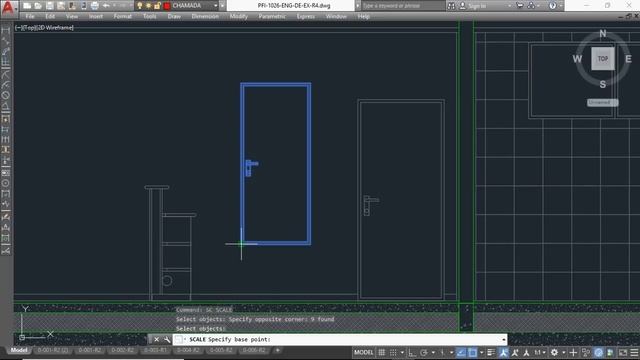Open Snap Mode dropdown arrow in status bar
640x360 pixels.
[402, 352]
